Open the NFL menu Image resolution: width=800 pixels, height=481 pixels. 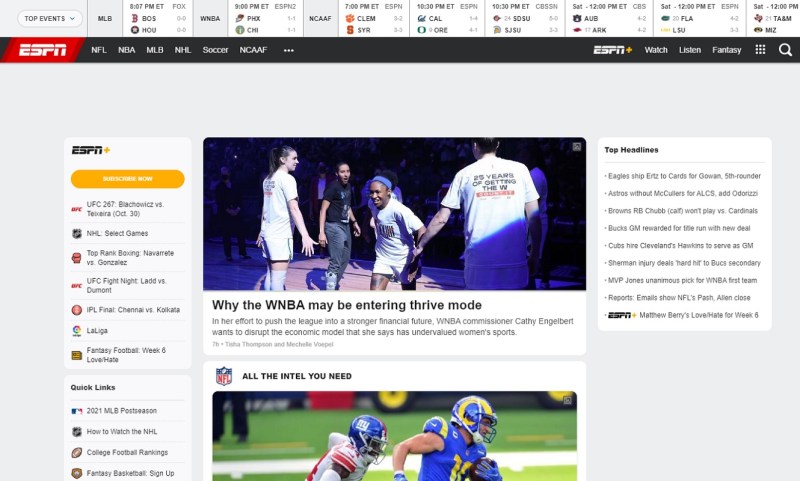pos(99,50)
